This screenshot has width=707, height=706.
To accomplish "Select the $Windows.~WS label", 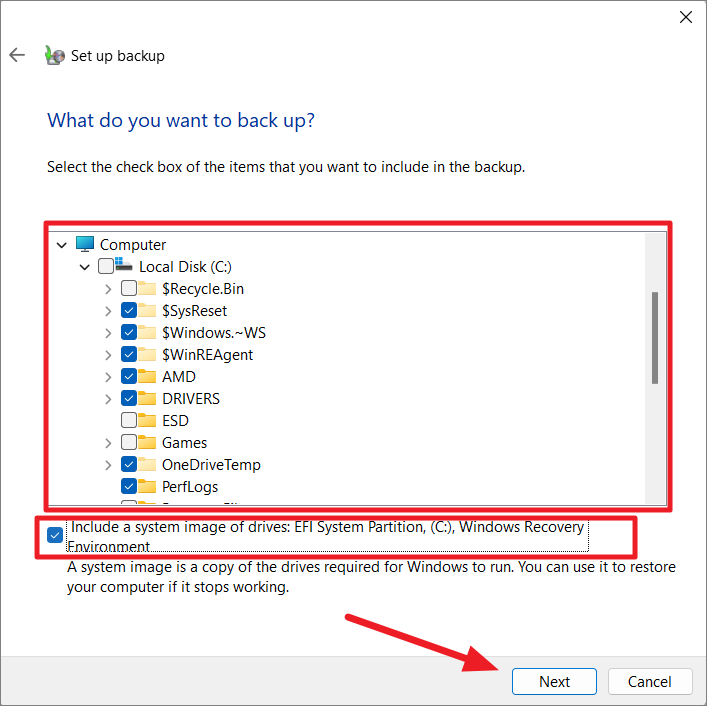I will (x=214, y=333).
